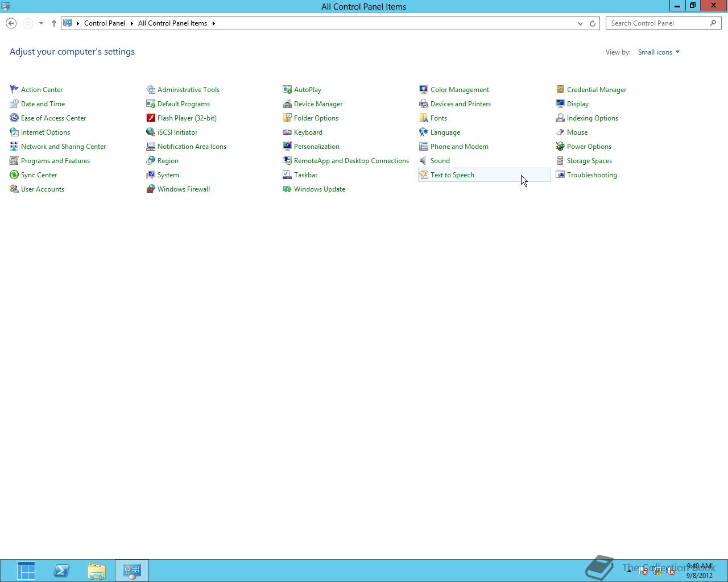Screen dimensions: 728x582
Task: Open File Explorer from the taskbar
Action: [97, 571]
